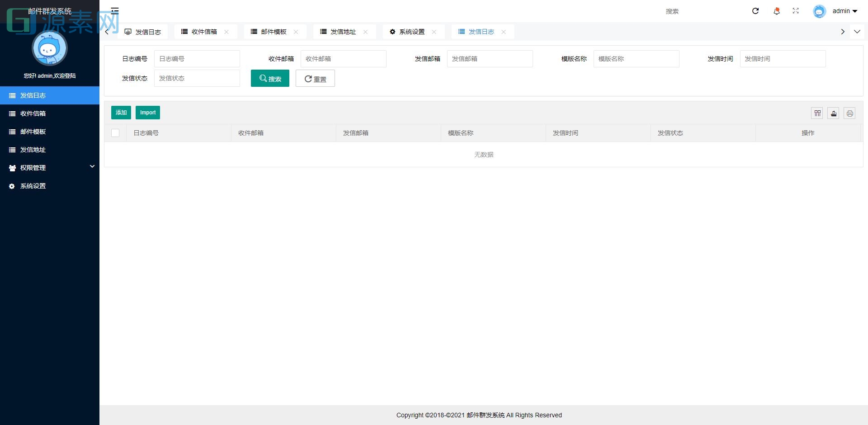Screen dimensions: 868x425
Task: Open 系统设置 from the sidebar menu
Action: [x=32, y=186]
